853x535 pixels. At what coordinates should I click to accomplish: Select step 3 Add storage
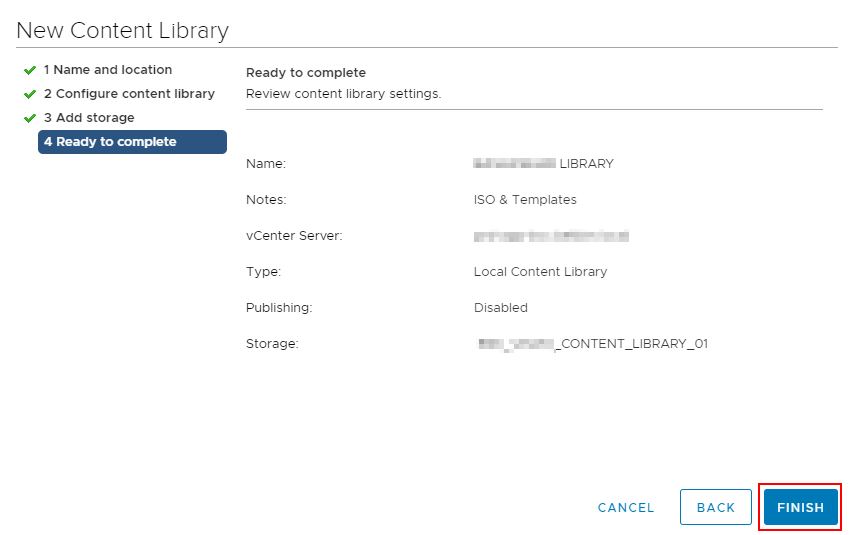click(89, 118)
